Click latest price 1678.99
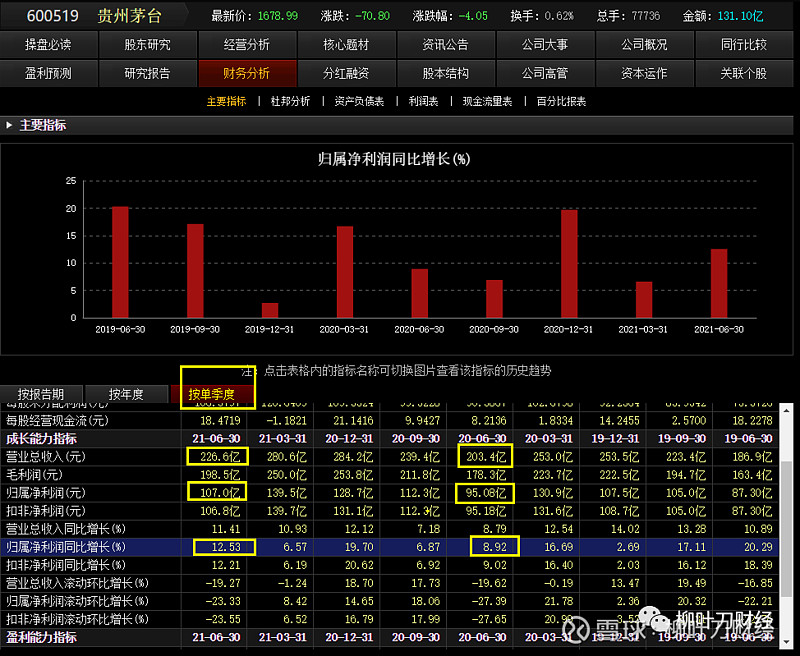This screenshot has height=656, width=800. [x=278, y=16]
